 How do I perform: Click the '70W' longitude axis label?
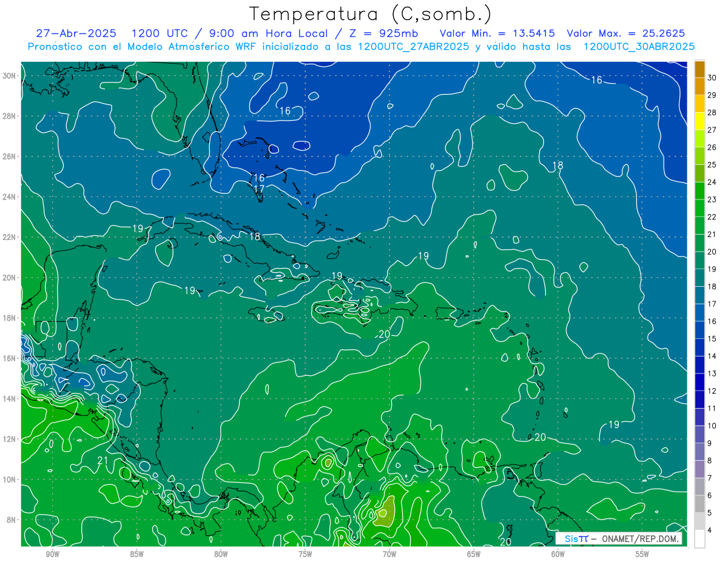click(x=389, y=554)
